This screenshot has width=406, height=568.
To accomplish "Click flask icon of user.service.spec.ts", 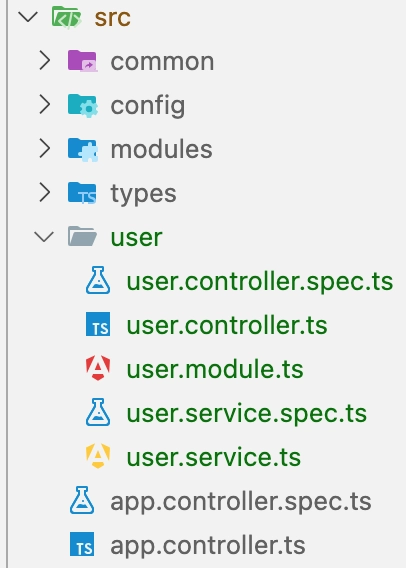I will coord(98,412).
